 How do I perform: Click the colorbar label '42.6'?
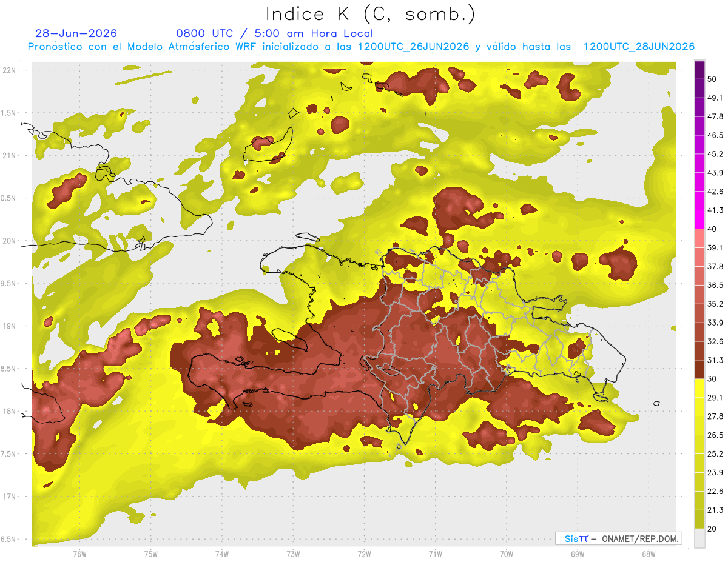click(715, 192)
